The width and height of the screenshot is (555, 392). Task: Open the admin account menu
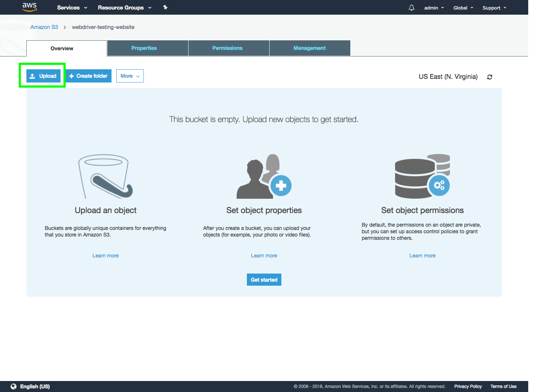(x=434, y=8)
